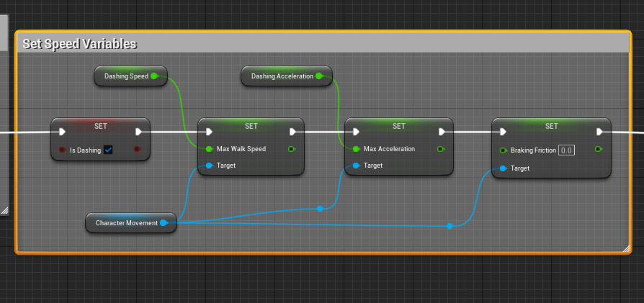Click Max Walk Speed output pin
The image size is (644, 303).
click(292, 150)
